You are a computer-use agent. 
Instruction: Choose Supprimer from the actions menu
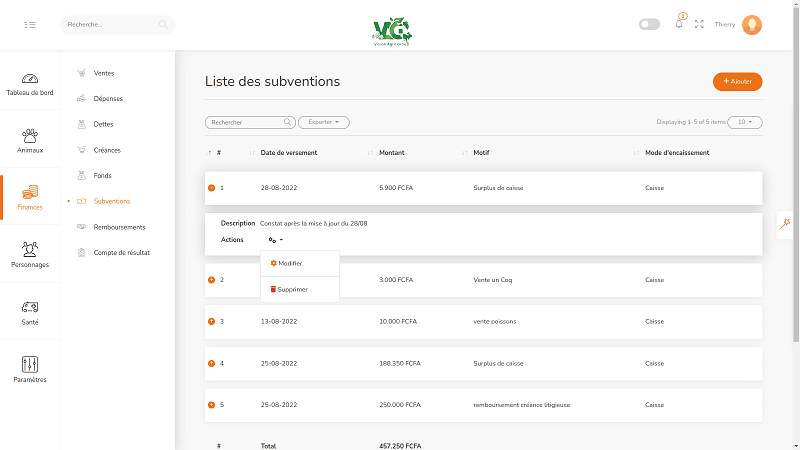290,289
